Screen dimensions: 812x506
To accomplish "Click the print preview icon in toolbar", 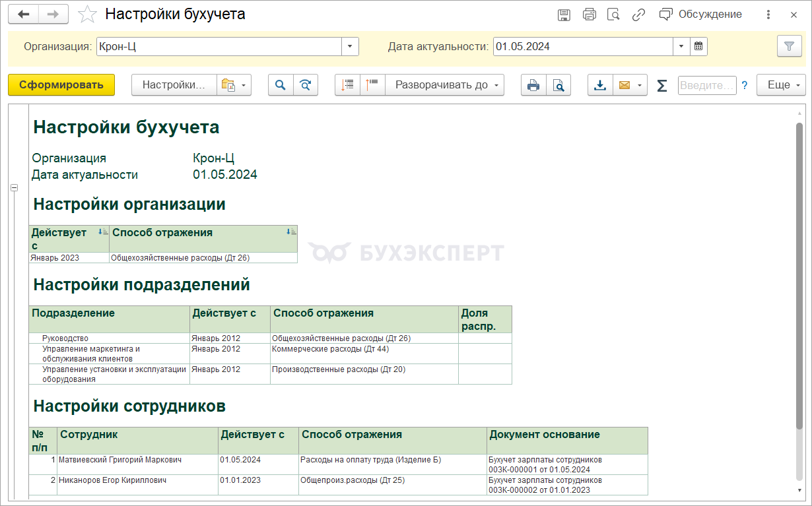I will (x=558, y=85).
